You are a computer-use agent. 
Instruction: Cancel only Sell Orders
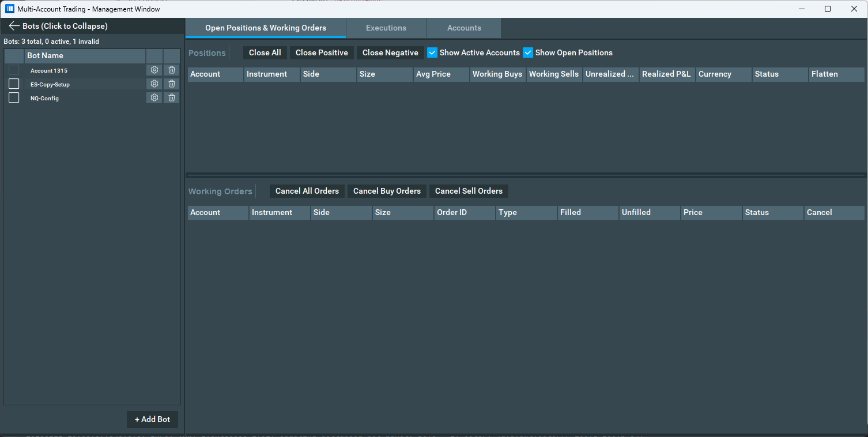pyautogui.click(x=469, y=191)
